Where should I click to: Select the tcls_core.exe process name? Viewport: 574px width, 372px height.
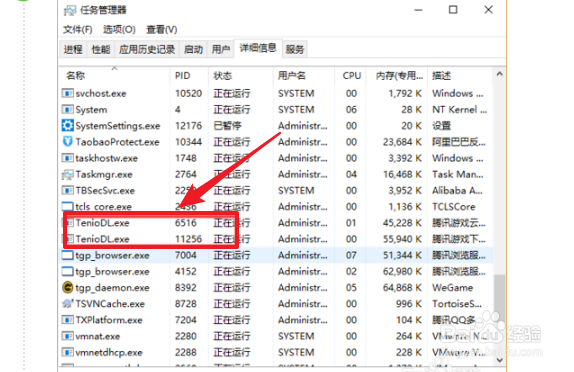[104, 207]
